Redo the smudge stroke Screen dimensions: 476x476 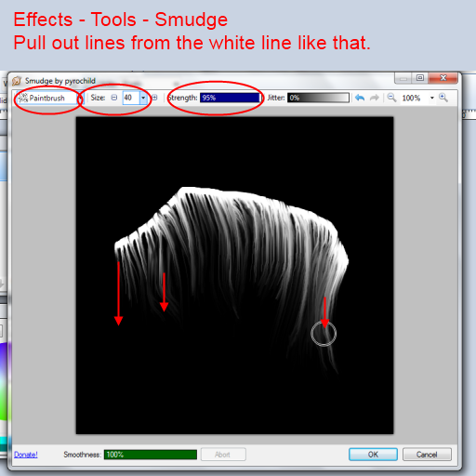(x=375, y=98)
